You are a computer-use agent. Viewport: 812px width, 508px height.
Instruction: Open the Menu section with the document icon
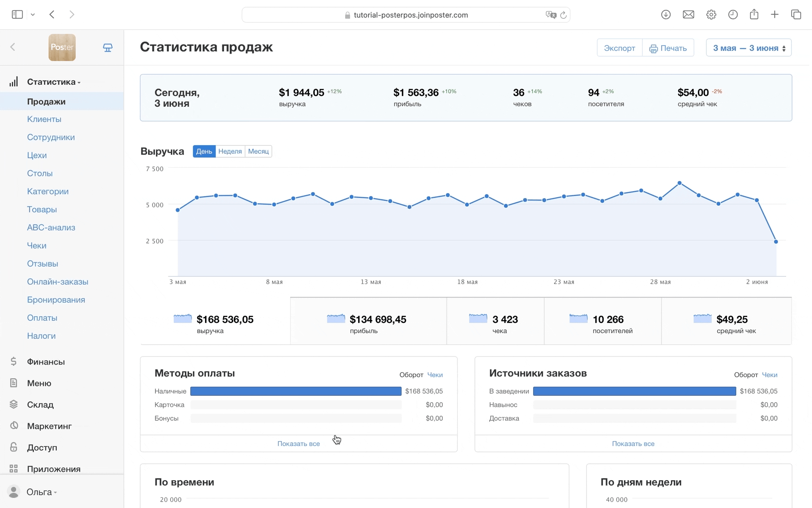coord(39,383)
